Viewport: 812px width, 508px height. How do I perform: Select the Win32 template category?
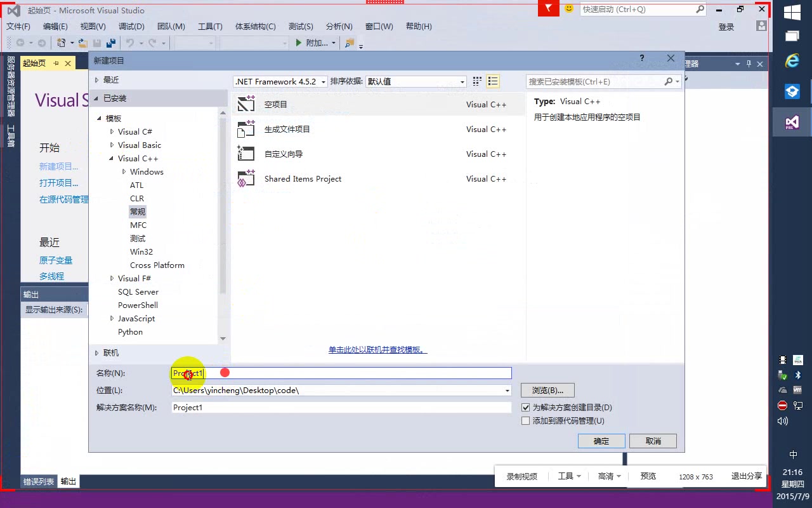(141, 251)
